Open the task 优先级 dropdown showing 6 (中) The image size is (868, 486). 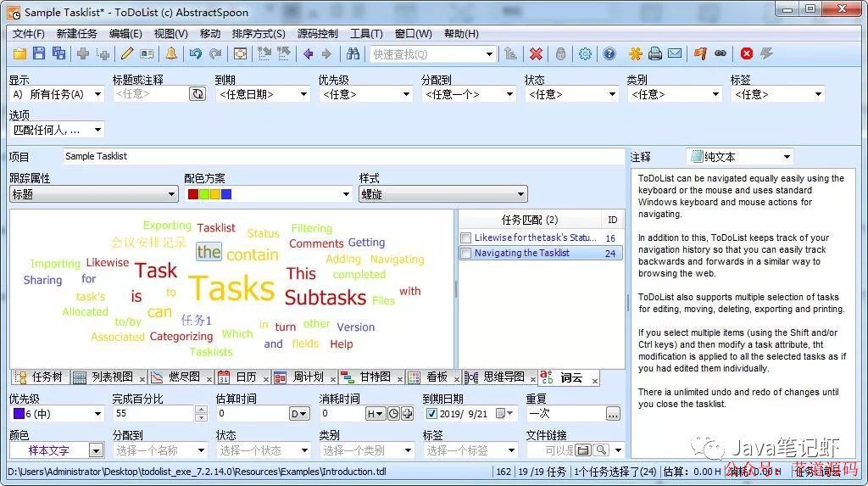point(57,413)
